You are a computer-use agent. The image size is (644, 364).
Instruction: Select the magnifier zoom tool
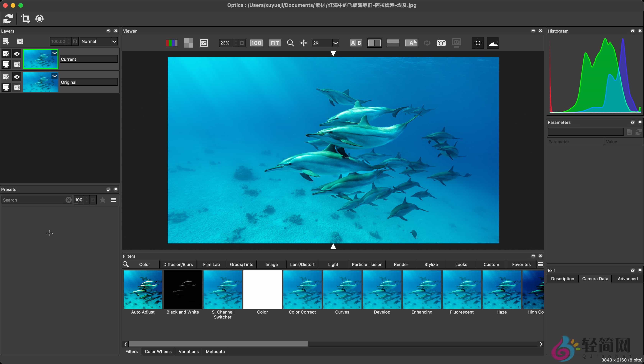(x=290, y=43)
